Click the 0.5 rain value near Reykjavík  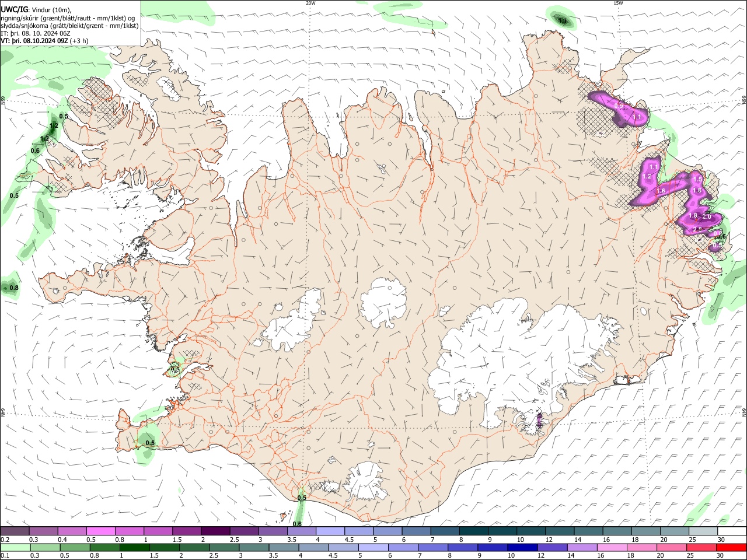175,369
